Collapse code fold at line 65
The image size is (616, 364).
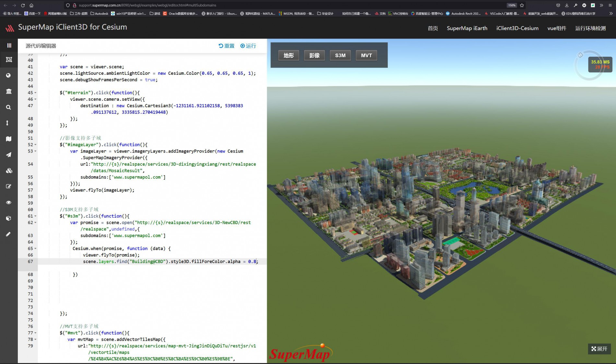(x=35, y=248)
